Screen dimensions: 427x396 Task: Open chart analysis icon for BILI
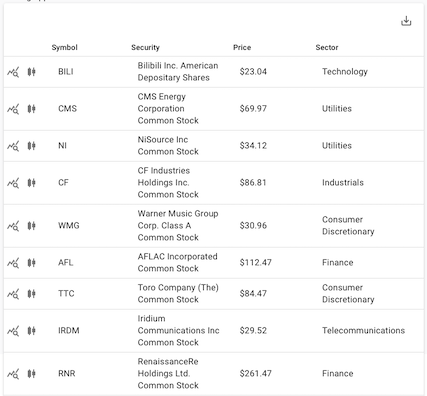click(x=13, y=72)
